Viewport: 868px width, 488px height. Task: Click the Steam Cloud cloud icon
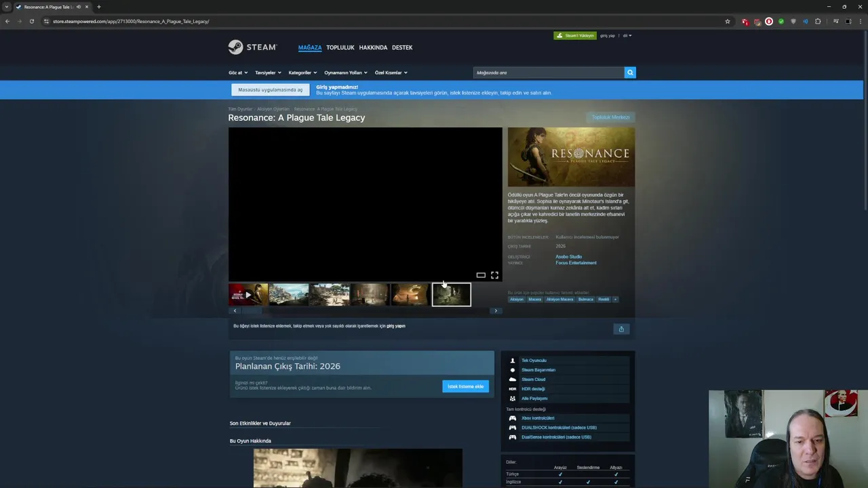pyautogui.click(x=513, y=380)
